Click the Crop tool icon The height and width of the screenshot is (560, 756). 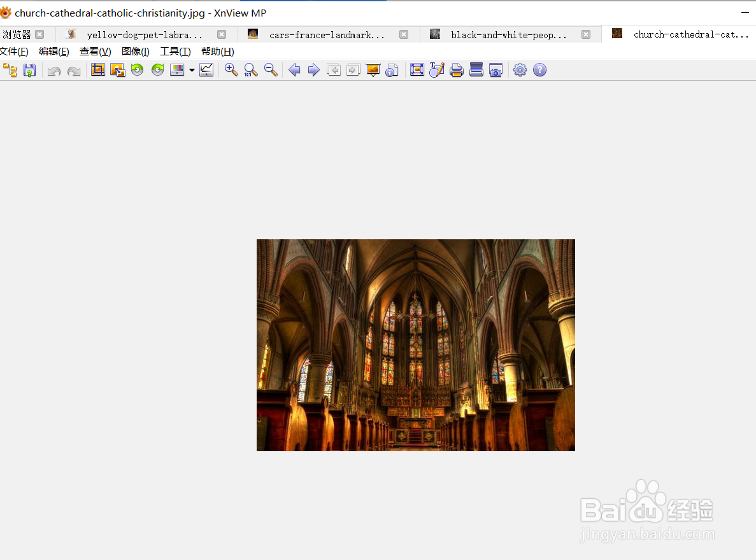click(97, 70)
